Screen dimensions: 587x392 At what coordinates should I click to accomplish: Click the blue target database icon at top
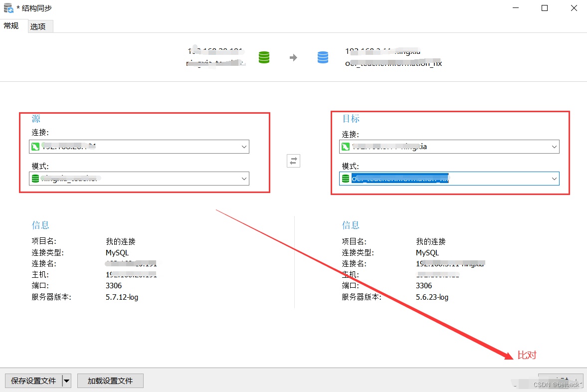pos(323,57)
